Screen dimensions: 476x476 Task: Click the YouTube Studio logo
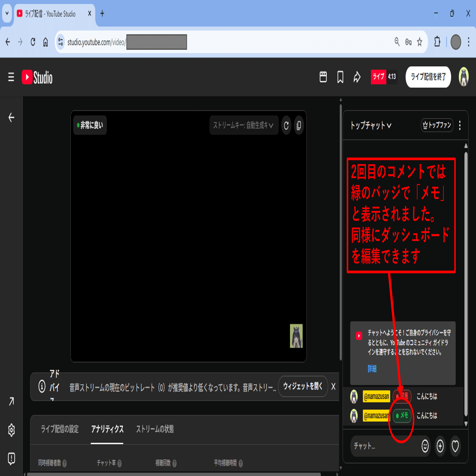[x=37, y=77]
